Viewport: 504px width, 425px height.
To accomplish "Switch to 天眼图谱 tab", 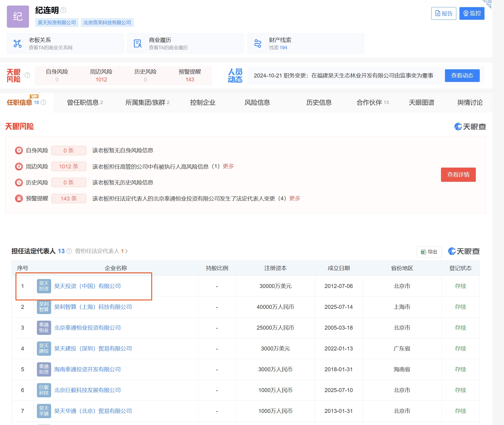I will (421, 102).
